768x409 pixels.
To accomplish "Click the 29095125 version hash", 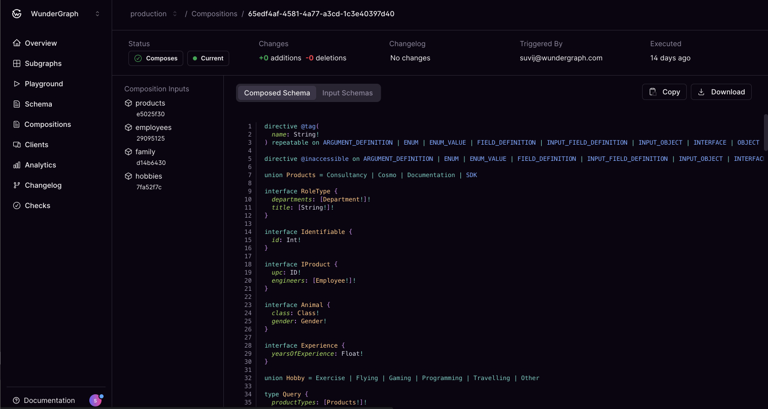I will click(x=150, y=139).
